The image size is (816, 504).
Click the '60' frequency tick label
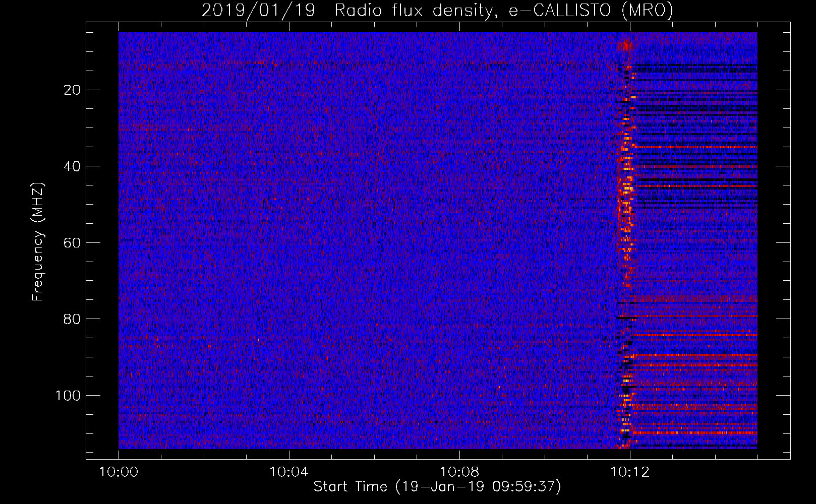pyautogui.click(x=72, y=243)
